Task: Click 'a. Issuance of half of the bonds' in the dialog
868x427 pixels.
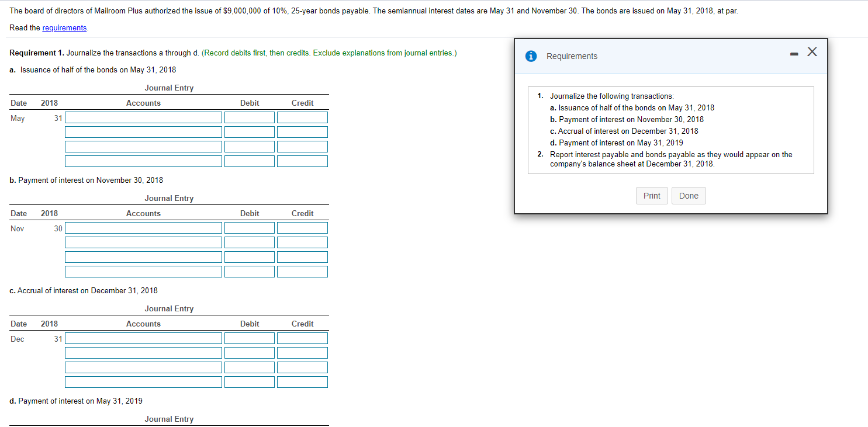Action: [632, 107]
